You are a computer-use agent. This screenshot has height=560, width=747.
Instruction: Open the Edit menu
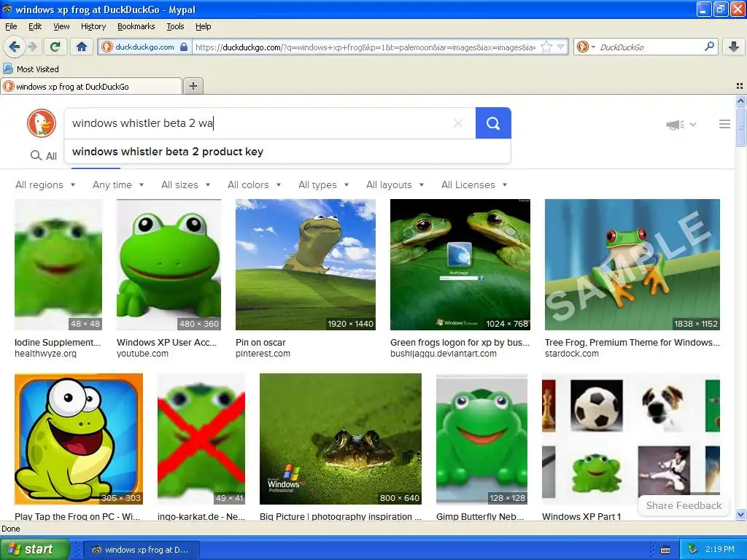tap(35, 26)
